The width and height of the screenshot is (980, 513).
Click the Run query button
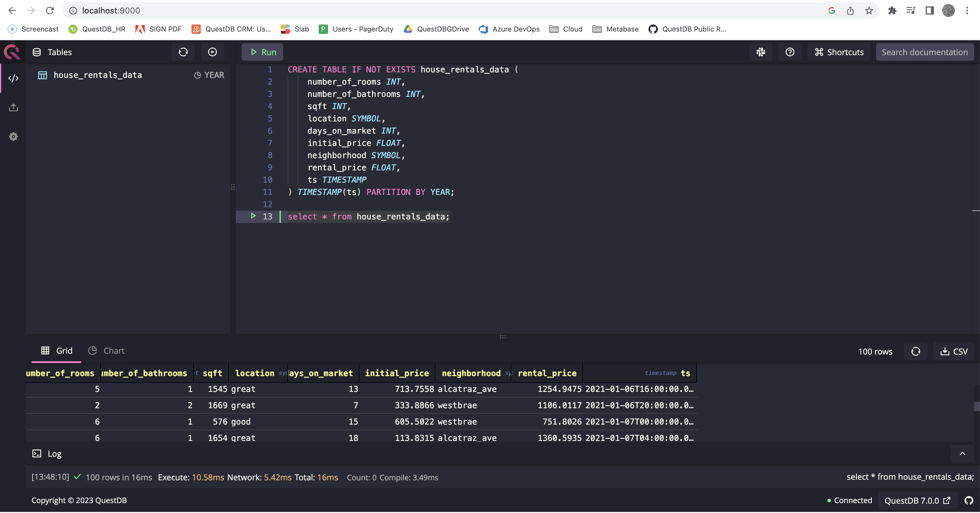262,52
